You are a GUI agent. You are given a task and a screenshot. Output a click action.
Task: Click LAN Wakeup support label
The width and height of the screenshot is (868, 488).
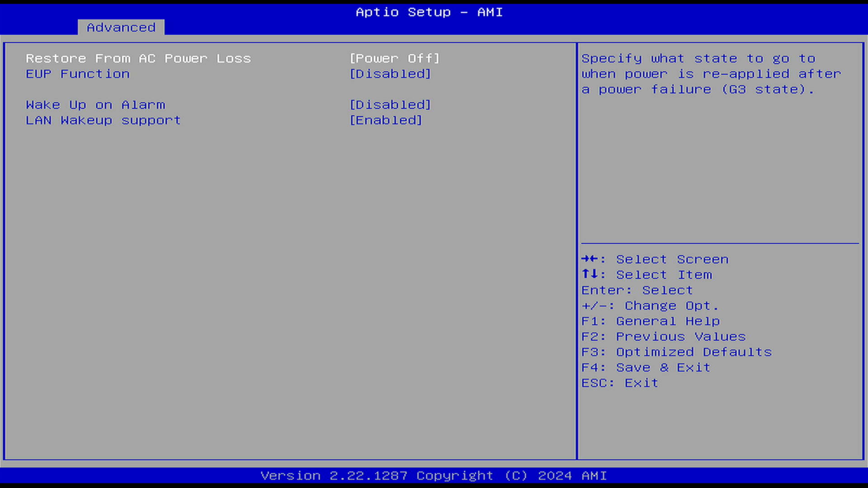click(103, 121)
